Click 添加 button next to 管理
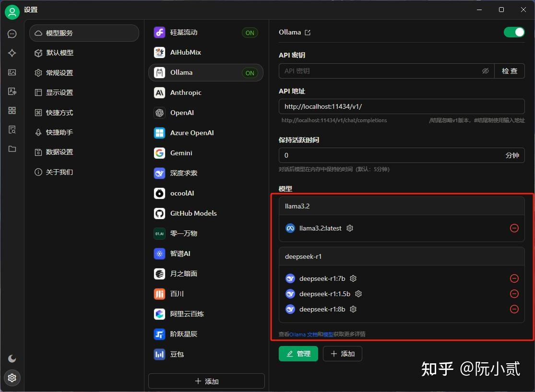 (x=343, y=354)
